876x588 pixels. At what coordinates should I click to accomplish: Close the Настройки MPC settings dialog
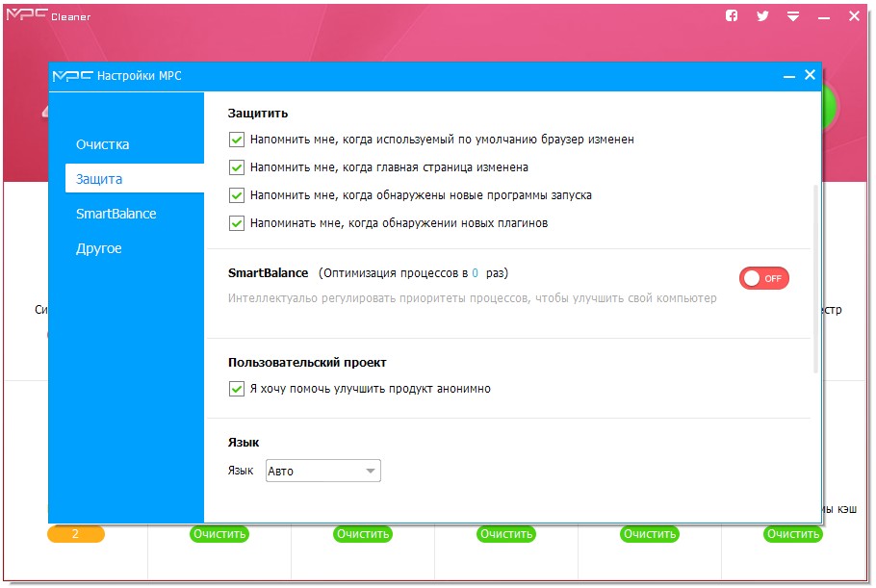(x=810, y=75)
